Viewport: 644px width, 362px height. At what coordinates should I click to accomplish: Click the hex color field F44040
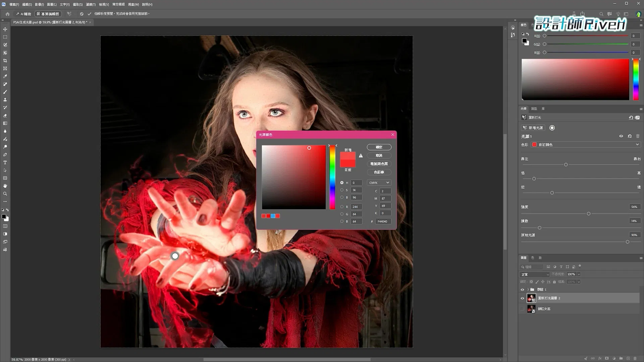pyautogui.click(x=383, y=222)
